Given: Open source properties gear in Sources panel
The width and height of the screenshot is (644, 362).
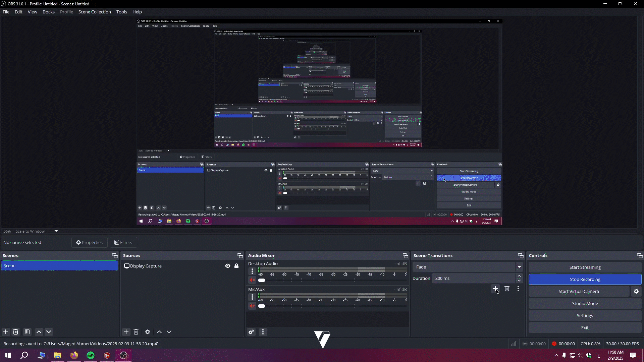Looking at the screenshot, I should 148,332.
